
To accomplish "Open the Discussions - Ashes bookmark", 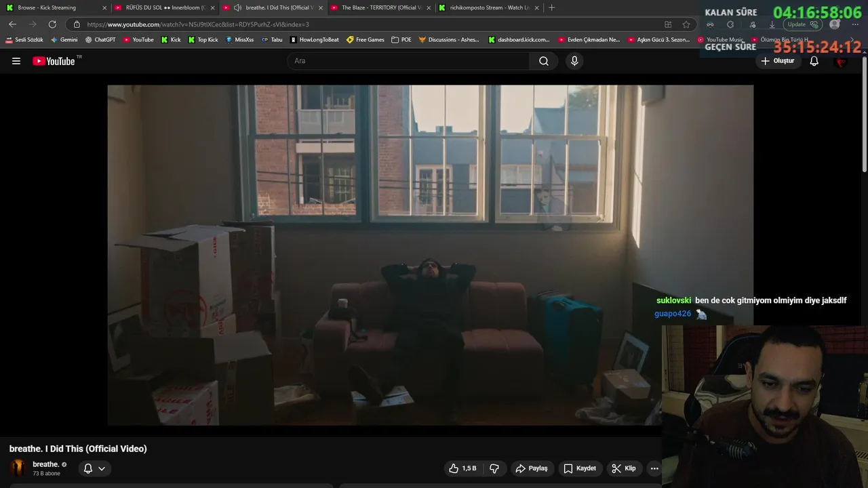I will pyautogui.click(x=449, y=40).
